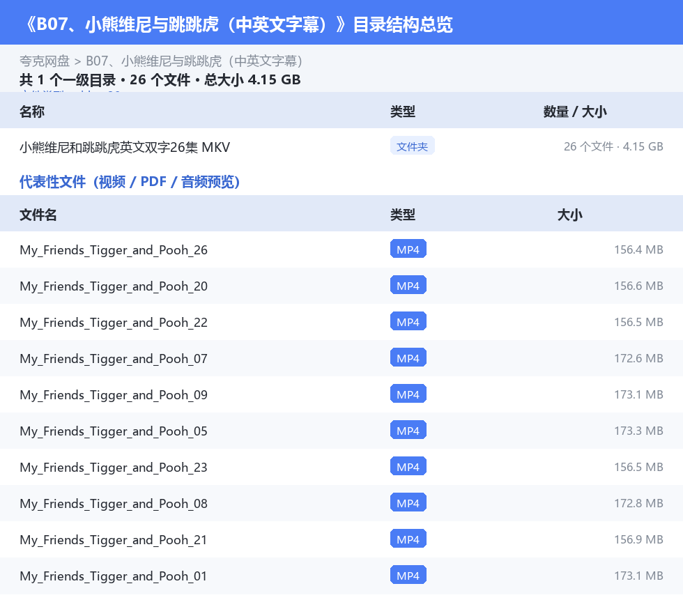Click the 代表性文件 section heading

click(130, 182)
